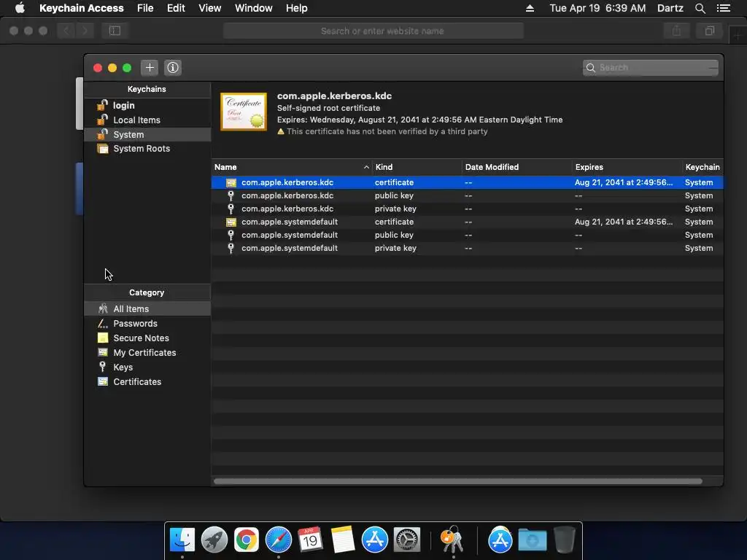Open Notification Center list icon
747x560 pixels.
coord(724,8)
